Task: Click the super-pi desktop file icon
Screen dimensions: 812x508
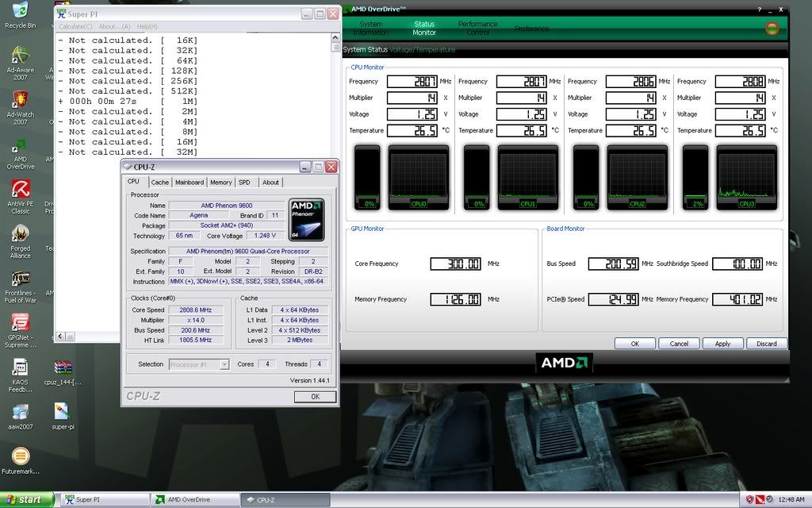Action: pos(63,416)
